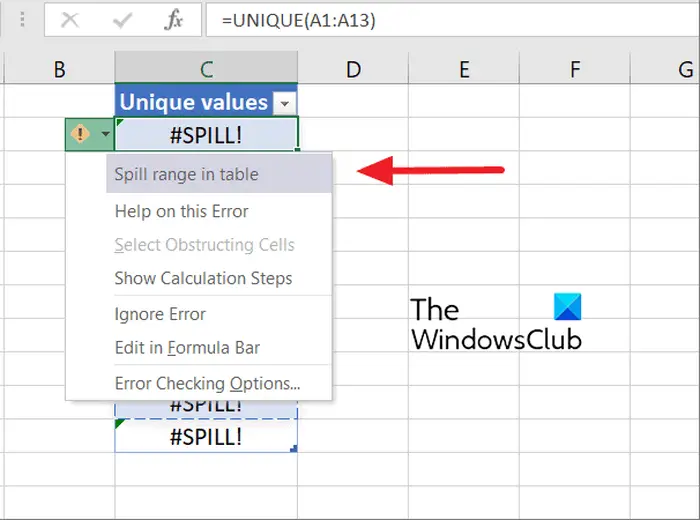Click into the formula bar with =UNIQUE(A1:A13)

[452, 20]
